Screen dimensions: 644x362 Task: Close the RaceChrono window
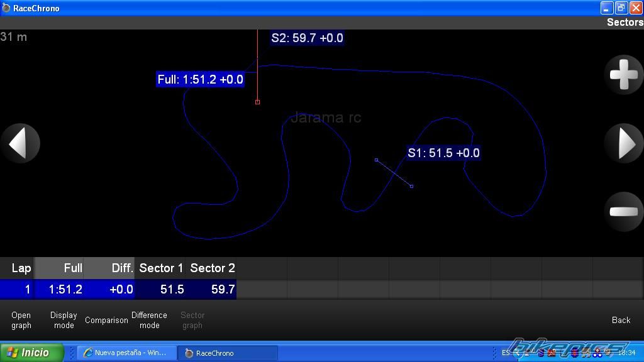tap(636, 8)
